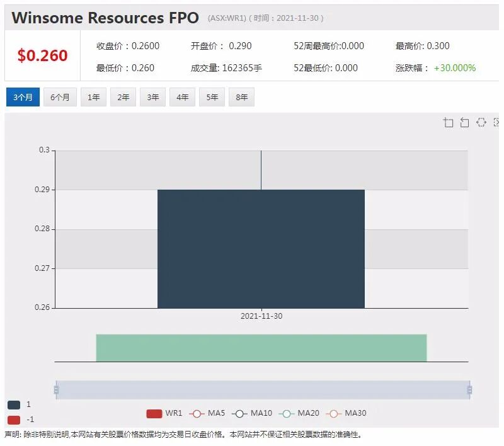The width and height of the screenshot is (504, 446).
Task: Click the left handle of the data zoom slider
Action: (x=56, y=390)
